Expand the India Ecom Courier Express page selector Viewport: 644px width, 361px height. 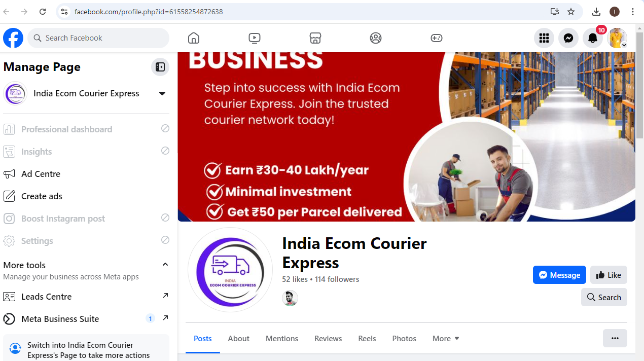pyautogui.click(x=162, y=93)
